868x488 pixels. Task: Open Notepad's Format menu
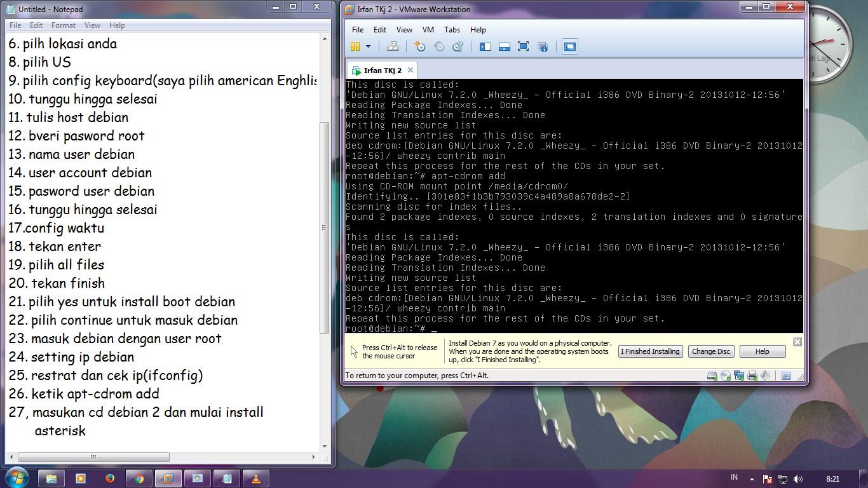pyautogui.click(x=64, y=25)
